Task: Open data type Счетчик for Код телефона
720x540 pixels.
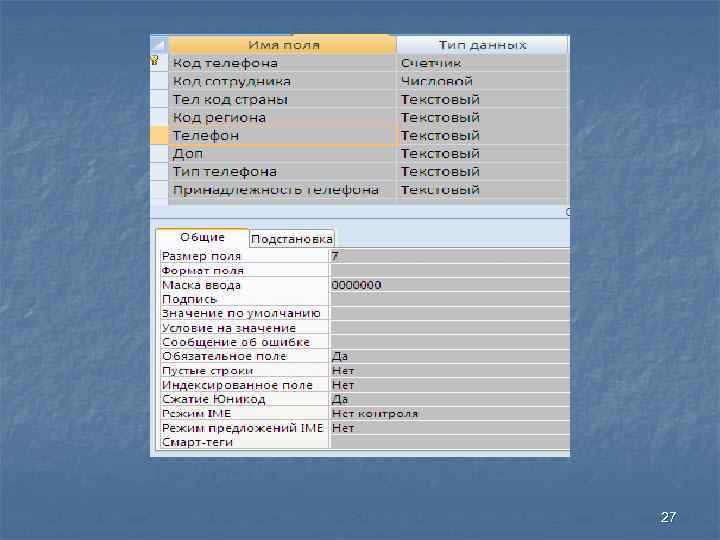Action: pos(482,63)
